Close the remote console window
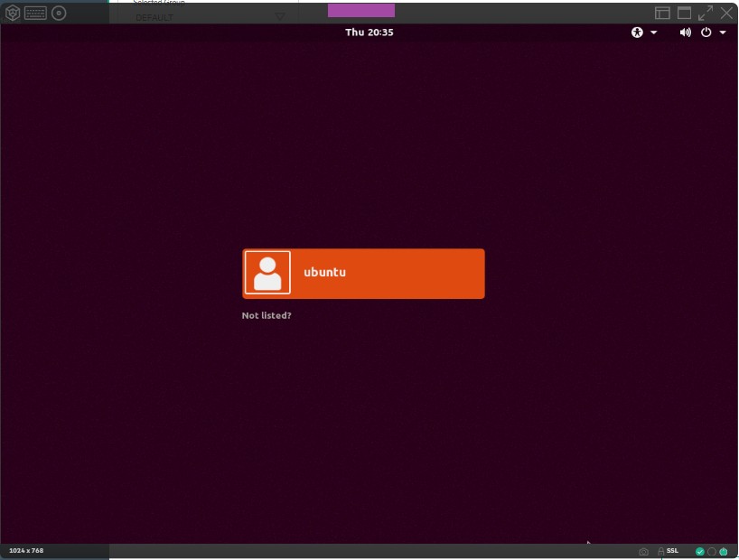Screen dimensions: 739x560 [726, 14]
